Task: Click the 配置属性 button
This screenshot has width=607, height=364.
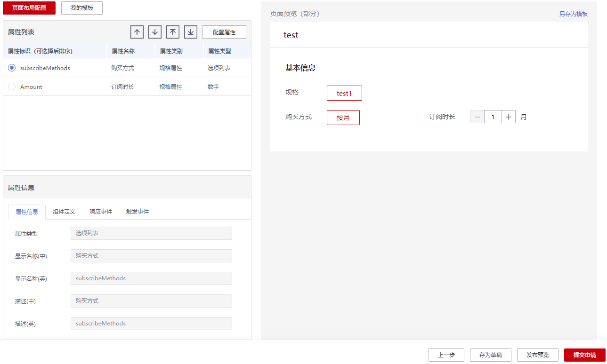Action: click(224, 32)
